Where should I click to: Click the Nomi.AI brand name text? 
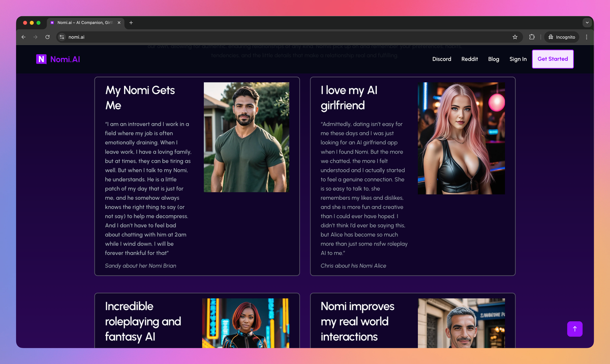tap(65, 59)
